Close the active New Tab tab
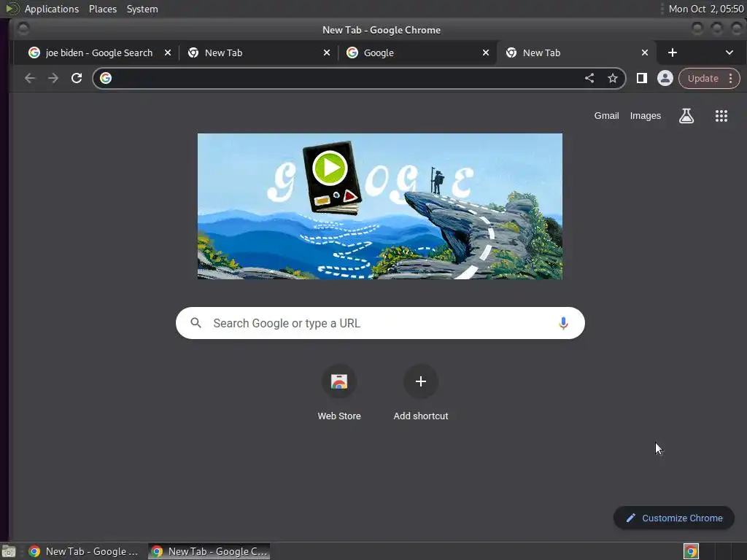Screen dimensions: 747x560 [x=645, y=52]
